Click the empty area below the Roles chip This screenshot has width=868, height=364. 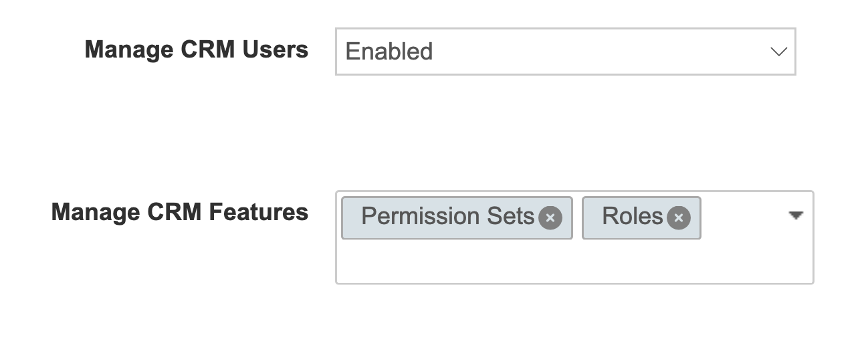click(641, 262)
